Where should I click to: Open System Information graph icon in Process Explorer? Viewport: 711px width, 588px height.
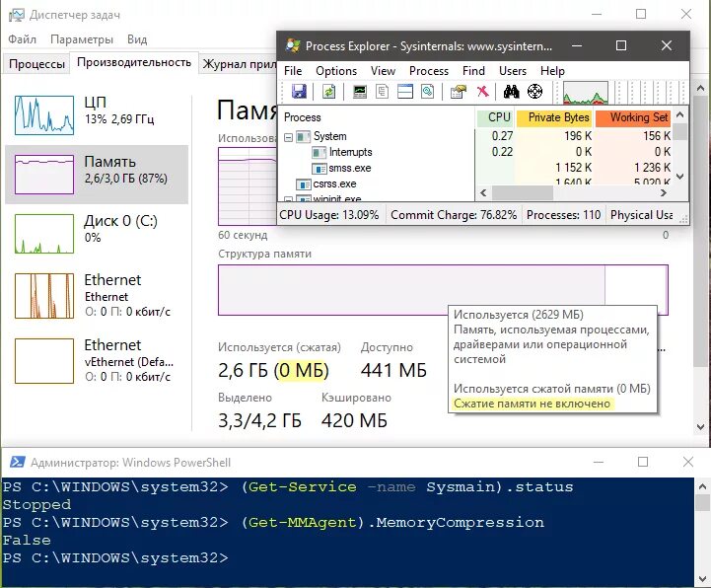(x=360, y=92)
